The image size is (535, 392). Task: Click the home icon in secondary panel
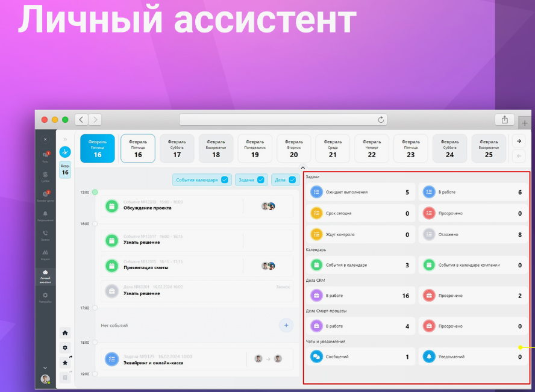65,332
